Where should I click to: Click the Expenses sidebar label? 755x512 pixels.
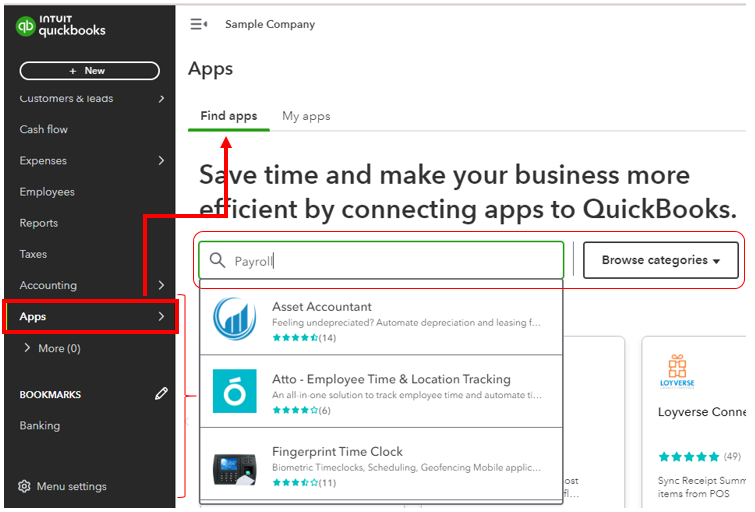[x=43, y=160]
